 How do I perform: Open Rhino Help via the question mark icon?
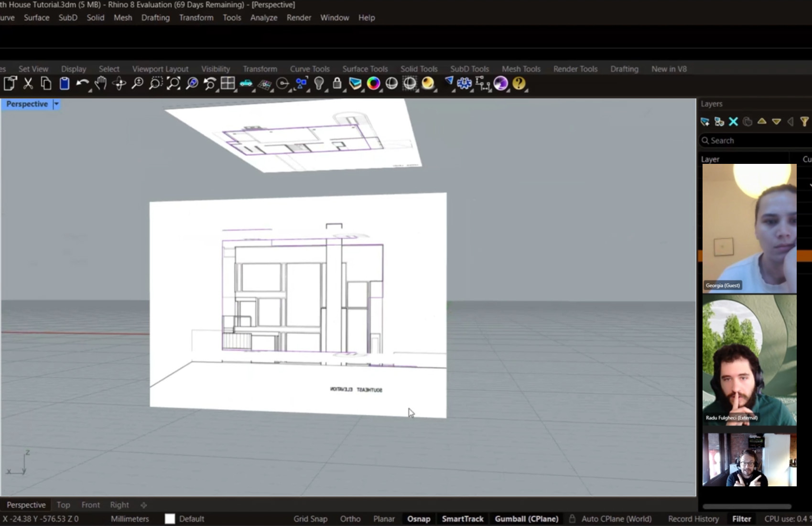520,84
